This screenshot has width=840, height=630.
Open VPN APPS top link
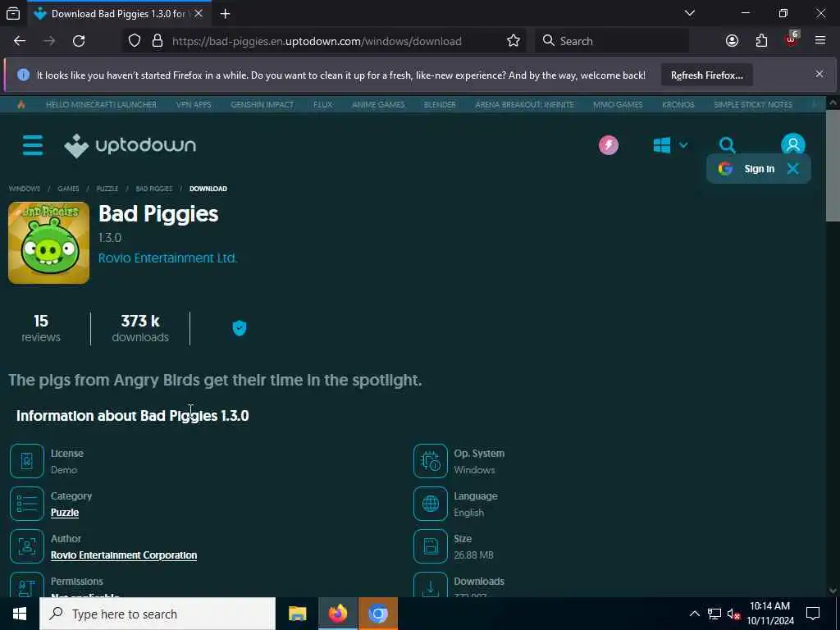coord(194,104)
